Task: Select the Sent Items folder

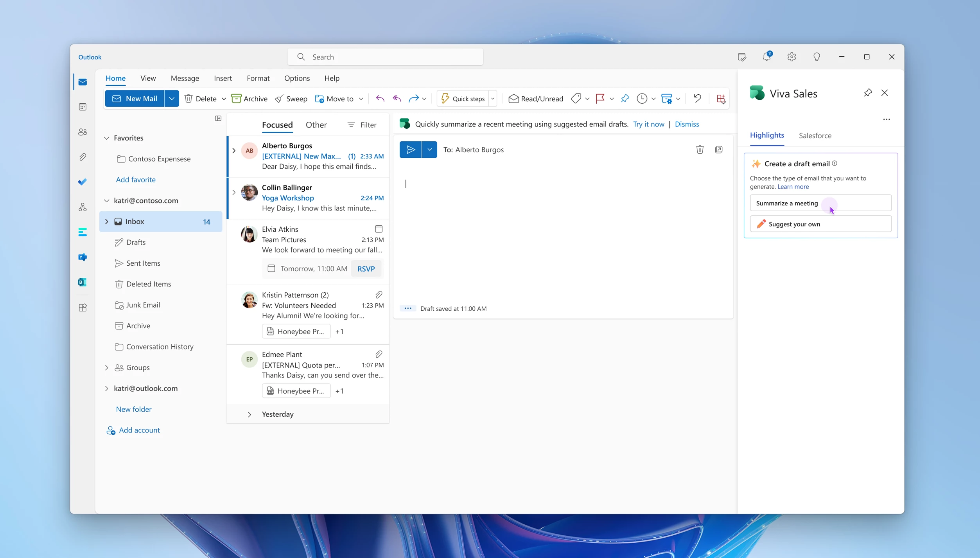Action: 143,263
